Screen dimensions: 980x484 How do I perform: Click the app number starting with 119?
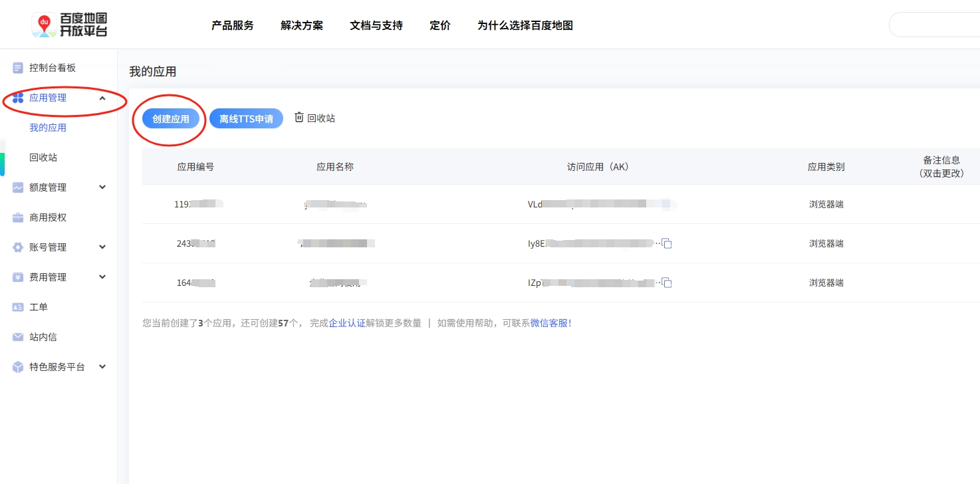(198, 204)
